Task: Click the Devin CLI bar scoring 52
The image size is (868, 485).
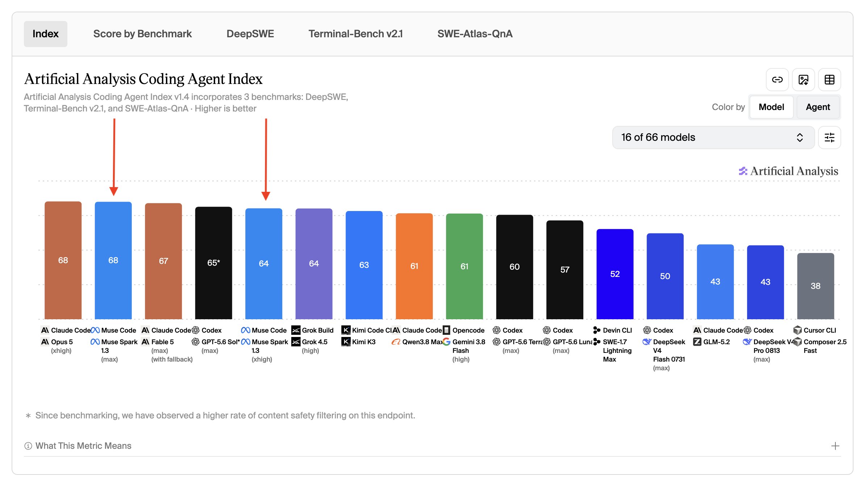Action: [x=615, y=274]
